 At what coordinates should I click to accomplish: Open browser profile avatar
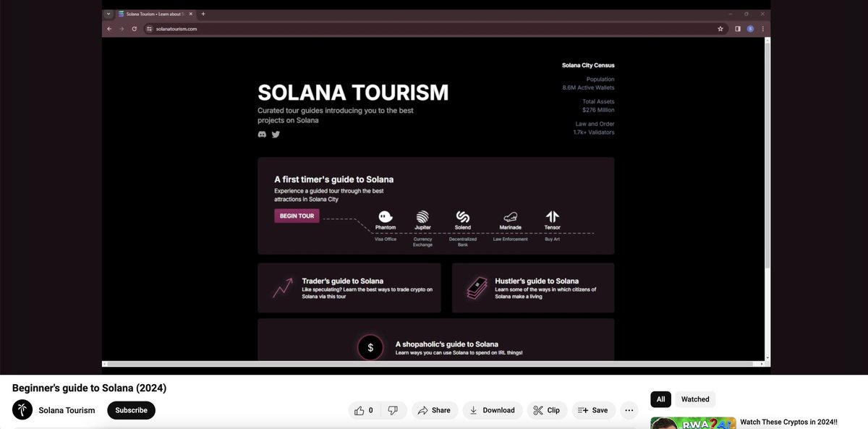(750, 29)
